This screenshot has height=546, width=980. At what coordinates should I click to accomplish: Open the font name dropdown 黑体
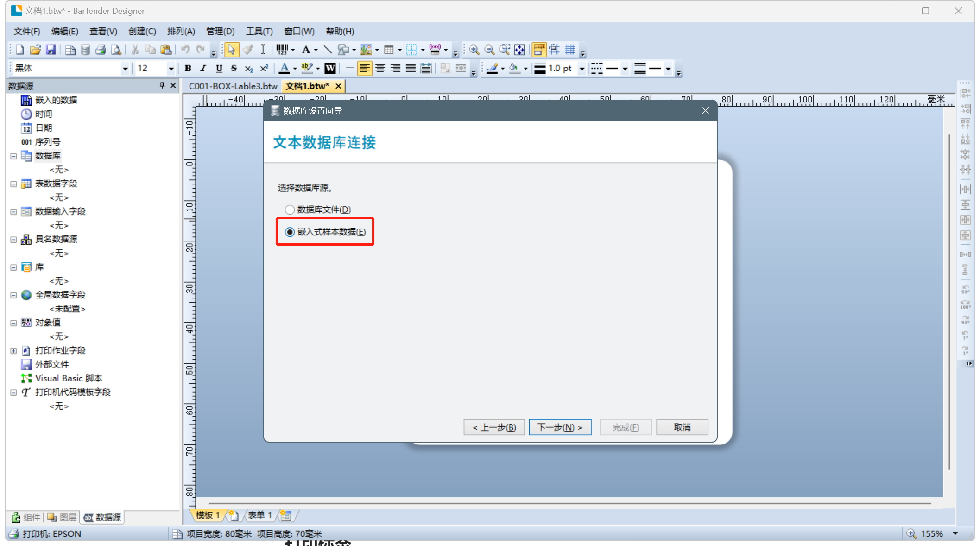pos(125,69)
